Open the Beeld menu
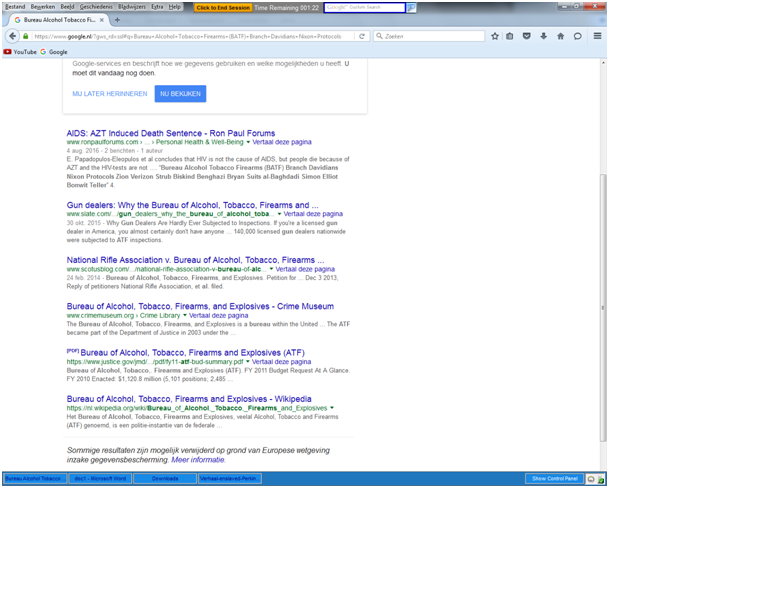The width and height of the screenshot is (768, 614). click(67, 7)
